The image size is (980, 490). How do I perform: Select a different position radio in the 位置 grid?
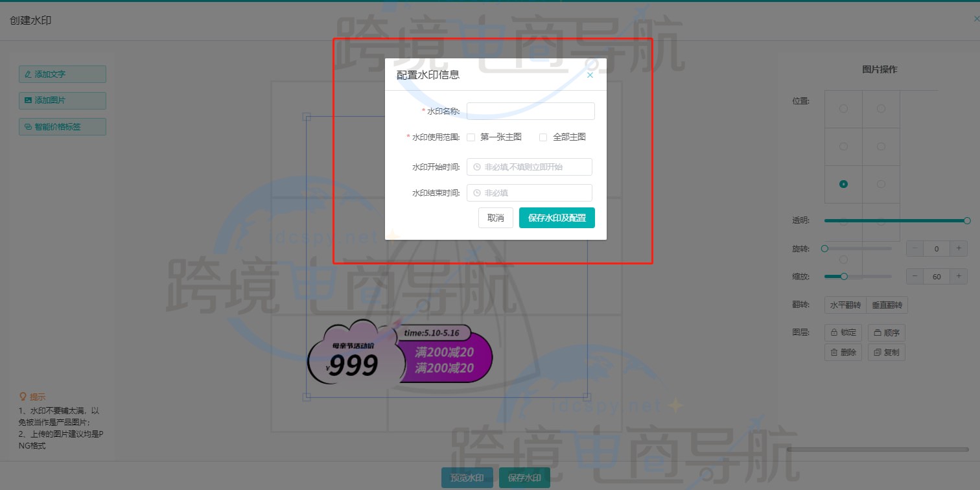pyautogui.click(x=881, y=108)
